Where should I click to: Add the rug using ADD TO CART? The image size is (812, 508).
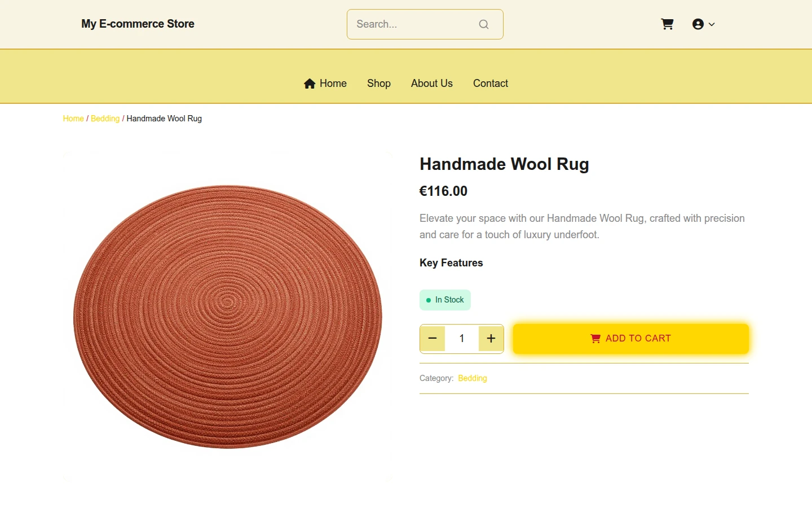point(631,339)
